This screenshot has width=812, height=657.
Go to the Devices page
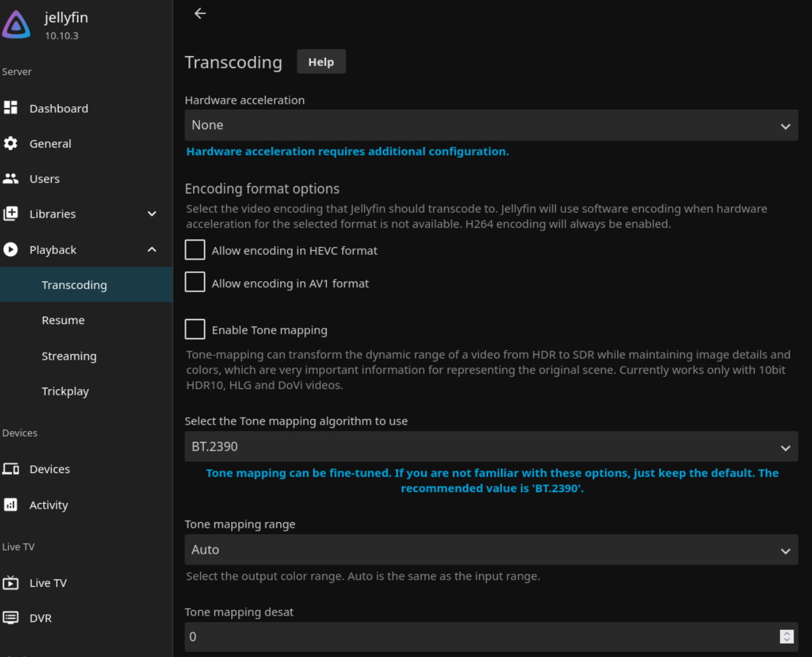(86, 469)
